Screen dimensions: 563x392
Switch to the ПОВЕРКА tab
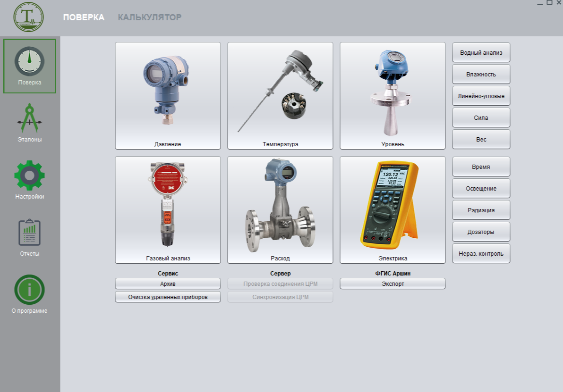(84, 17)
